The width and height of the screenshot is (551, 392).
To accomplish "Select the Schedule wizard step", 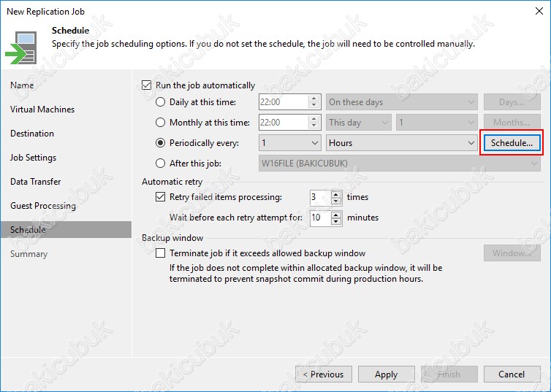I will pyautogui.click(x=66, y=230).
